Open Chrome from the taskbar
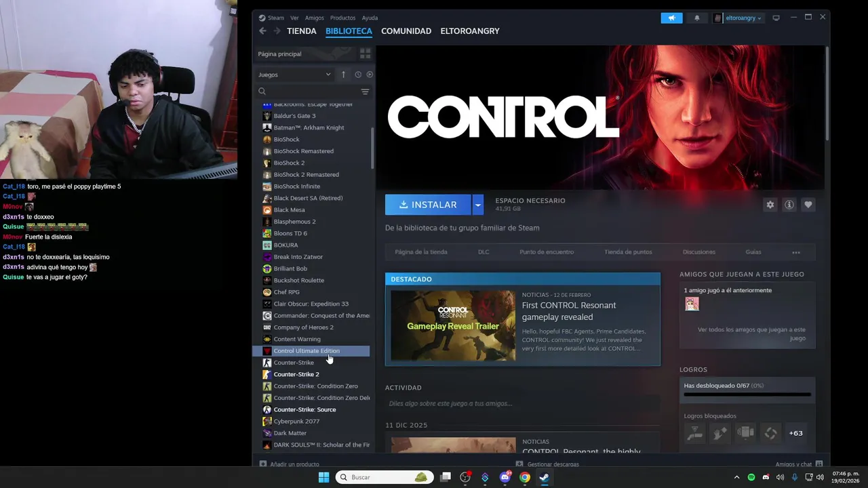868x488 pixels. click(x=524, y=477)
